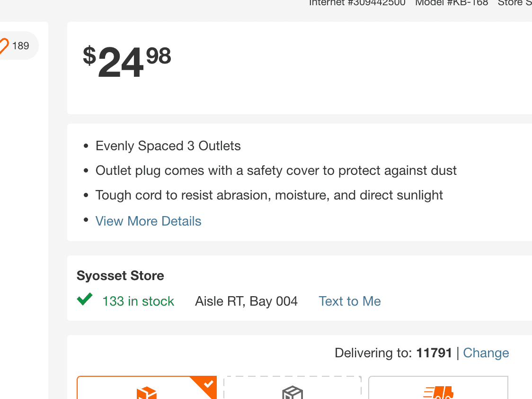Click the Model #KB-168 text

tap(452, 3)
